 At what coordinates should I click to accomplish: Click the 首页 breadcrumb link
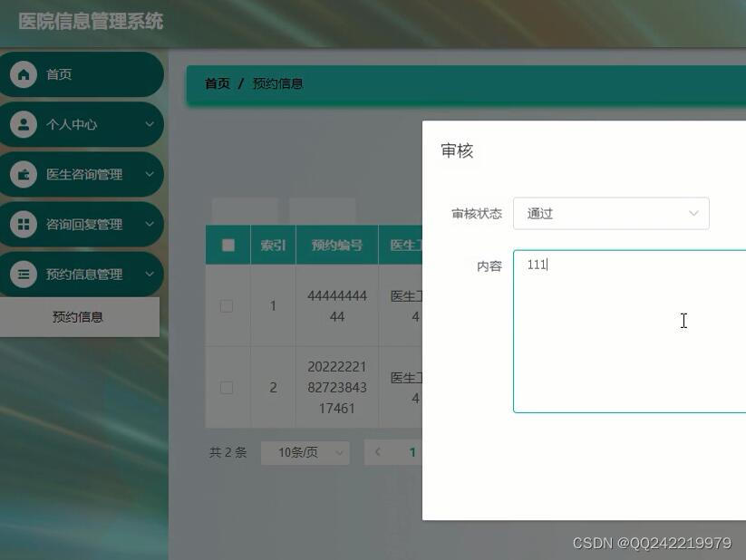[x=218, y=83]
